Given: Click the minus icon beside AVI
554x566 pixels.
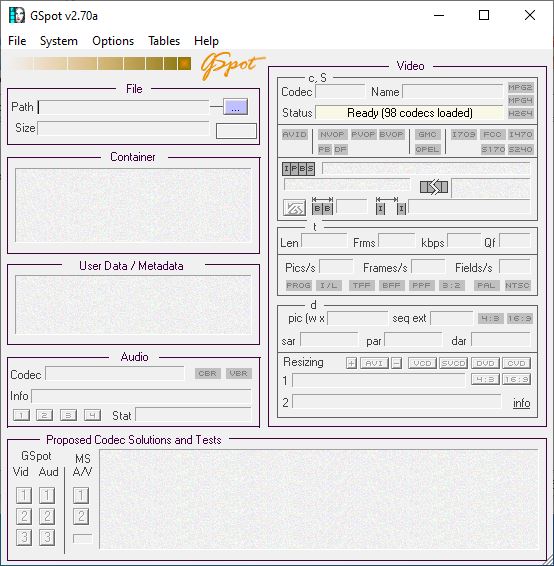Looking at the screenshot, I should 396,363.
